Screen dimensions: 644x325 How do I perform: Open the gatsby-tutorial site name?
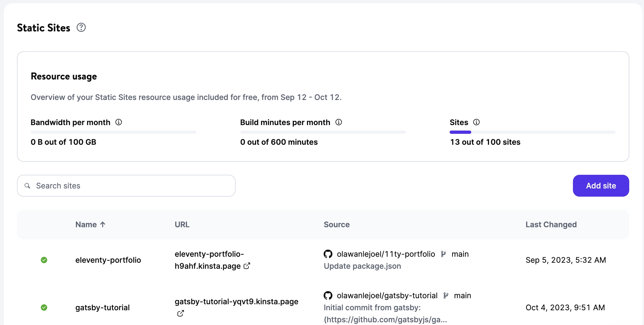point(103,308)
